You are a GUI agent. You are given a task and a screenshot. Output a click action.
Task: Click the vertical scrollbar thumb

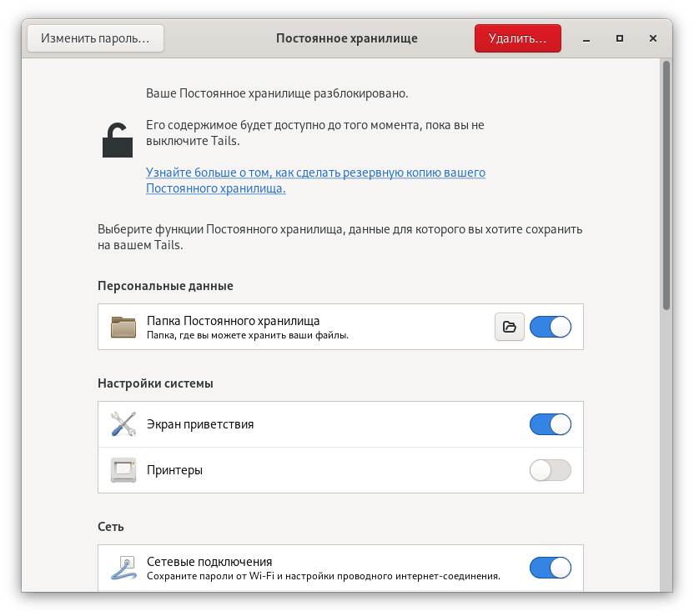[666, 185]
